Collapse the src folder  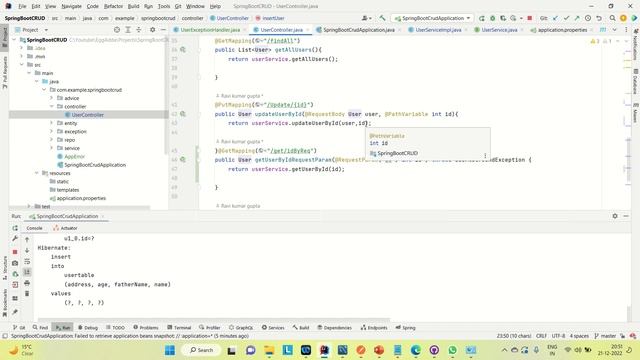click(22, 64)
